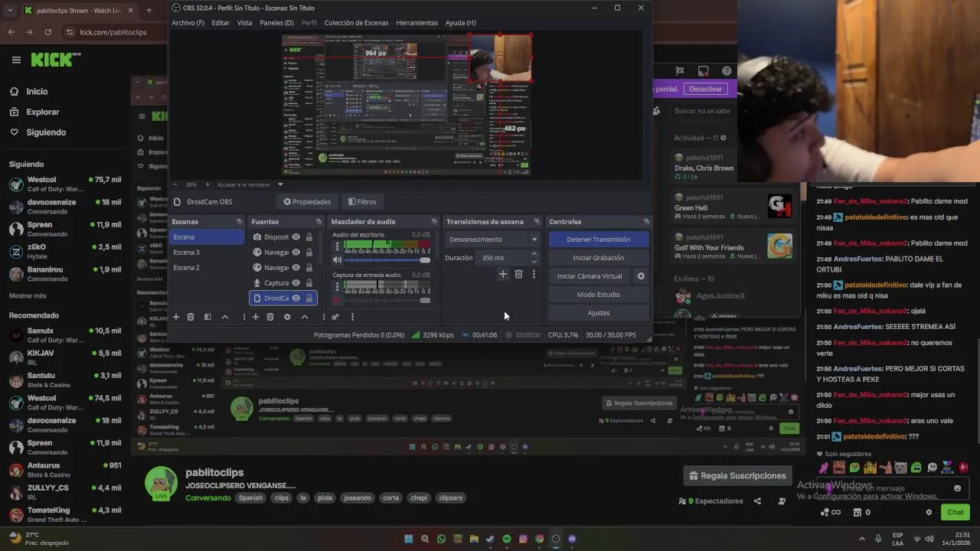Expand Mostrar más in Kick Siguiendo list
Image resolution: width=980 pixels, height=551 pixels.
pyautogui.click(x=28, y=295)
